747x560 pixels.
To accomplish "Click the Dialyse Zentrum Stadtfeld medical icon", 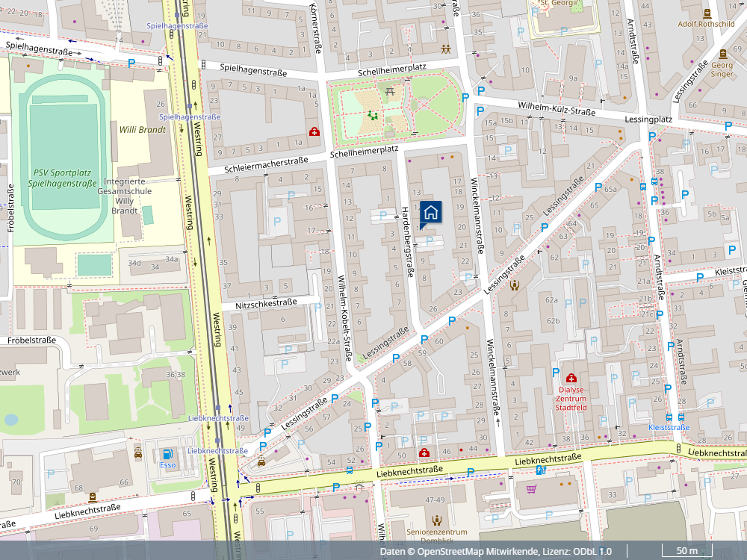I will click(x=571, y=378).
